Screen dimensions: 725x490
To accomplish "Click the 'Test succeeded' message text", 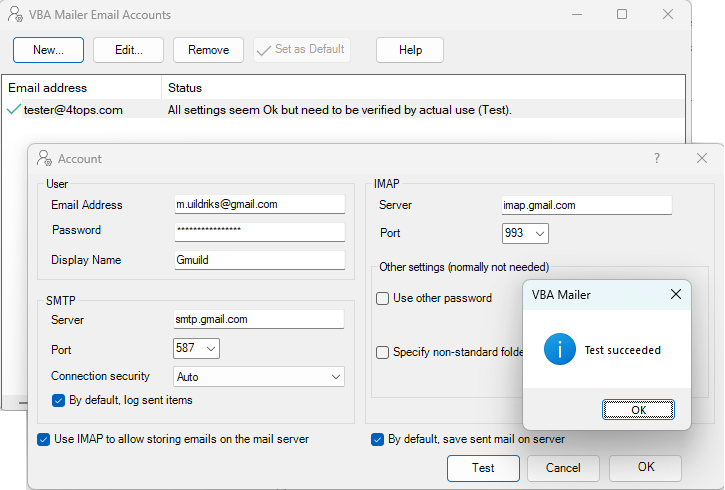I will (622, 350).
